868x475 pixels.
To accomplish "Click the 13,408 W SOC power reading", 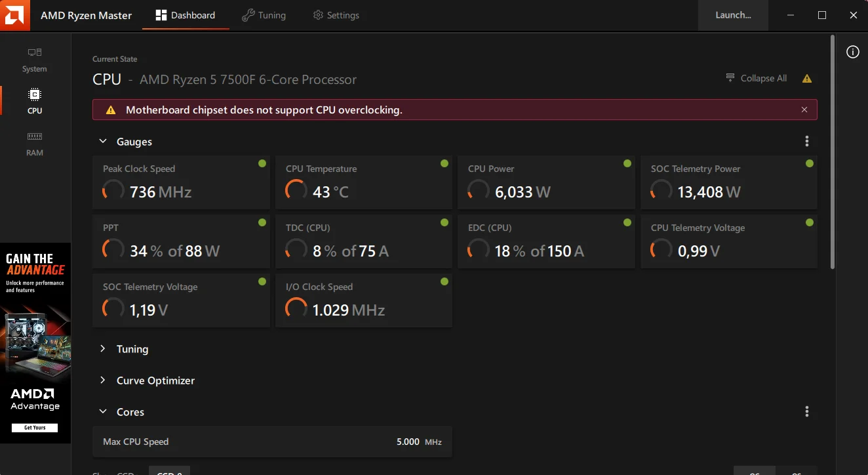I will (x=709, y=192).
